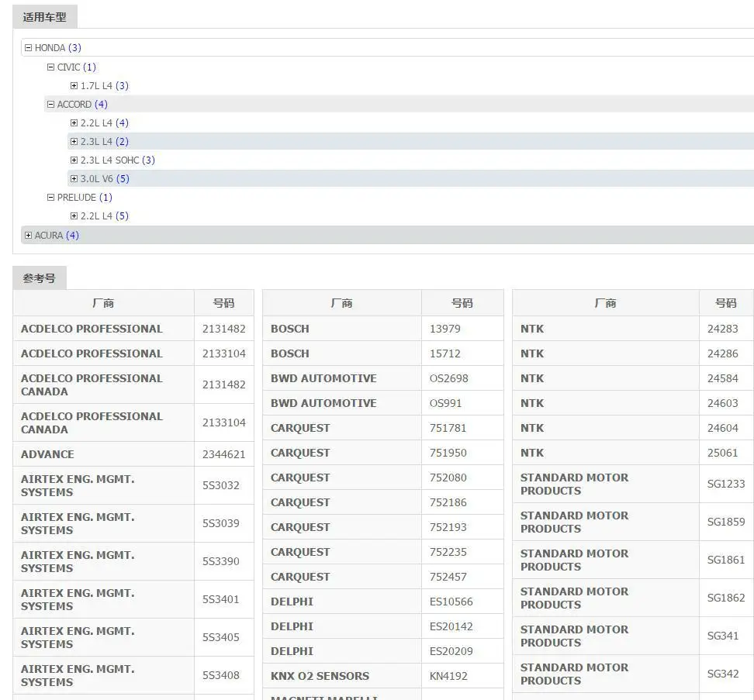754x700 pixels.
Task: Click part number KN4192
Action: point(448,676)
